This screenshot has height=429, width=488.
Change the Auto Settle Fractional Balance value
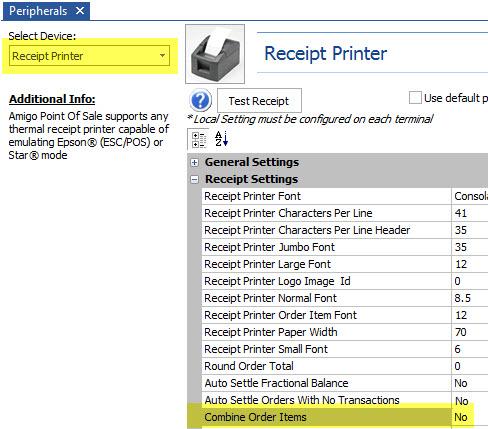470,383
